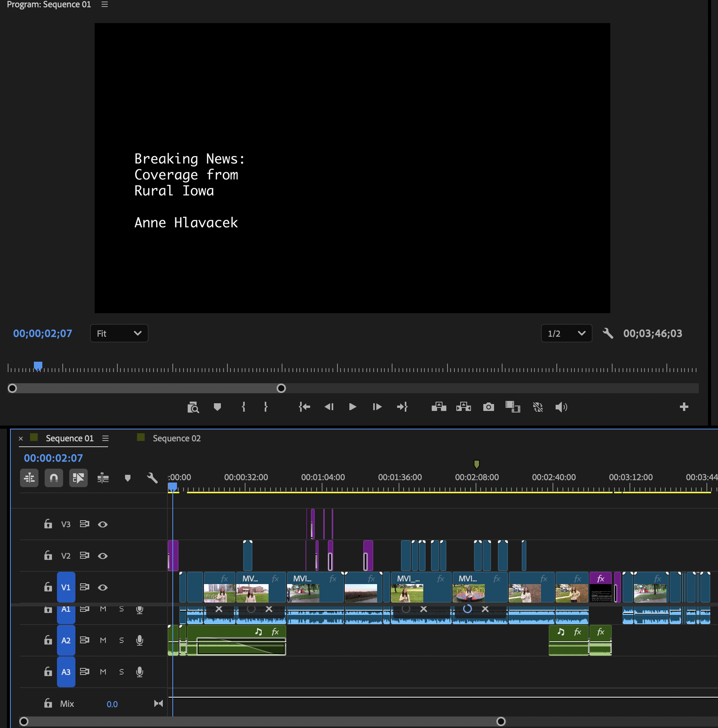
Task: Step forward one frame
Action: [377, 407]
